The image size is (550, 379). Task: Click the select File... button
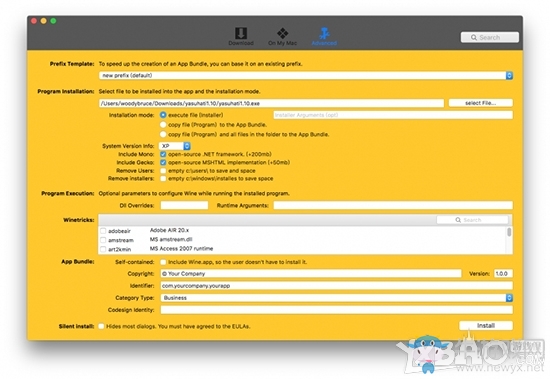coord(481,103)
